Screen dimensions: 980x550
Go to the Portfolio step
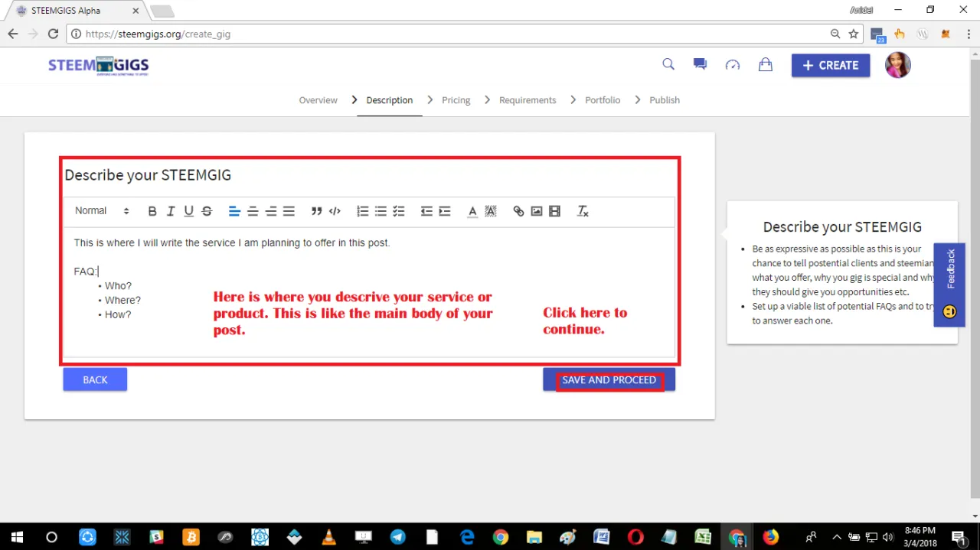(x=603, y=100)
